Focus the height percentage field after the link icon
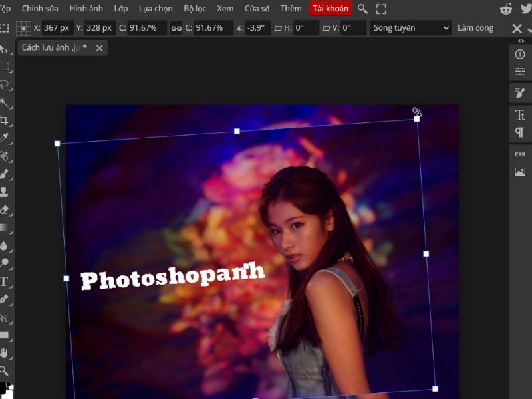Image resolution: width=532 pixels, height=399 pixels. point(213,28)
